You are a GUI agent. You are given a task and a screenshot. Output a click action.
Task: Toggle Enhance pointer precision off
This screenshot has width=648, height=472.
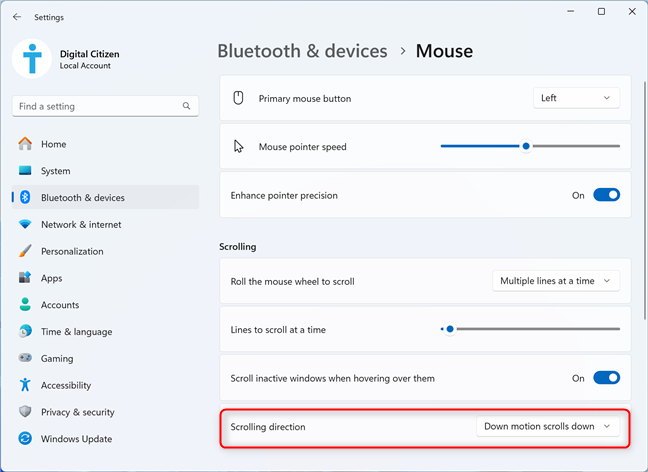coord(606,195)
